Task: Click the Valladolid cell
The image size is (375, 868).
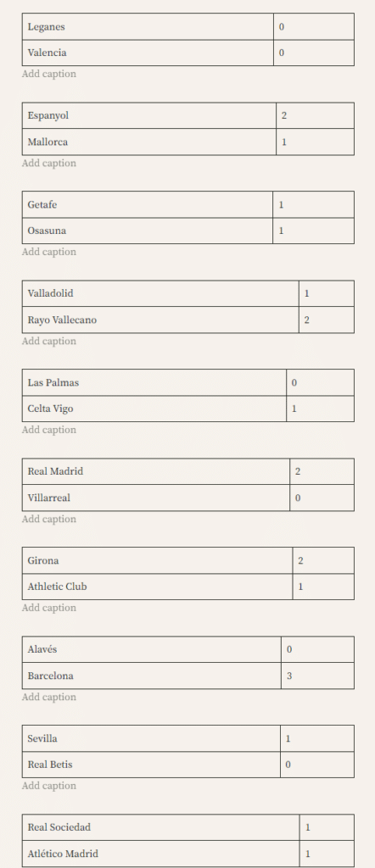Action: tap(160, 293)
